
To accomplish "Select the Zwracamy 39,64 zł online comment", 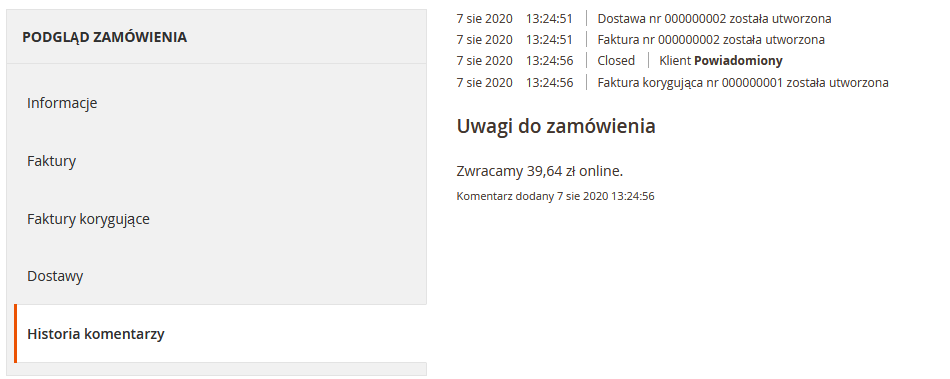I will tap(539, 171).
